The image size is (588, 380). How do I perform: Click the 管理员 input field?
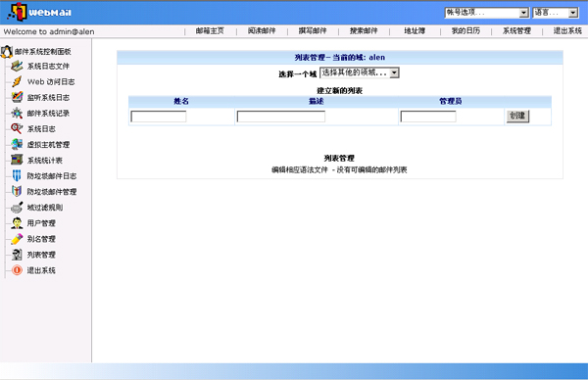(x=428, y=117)
